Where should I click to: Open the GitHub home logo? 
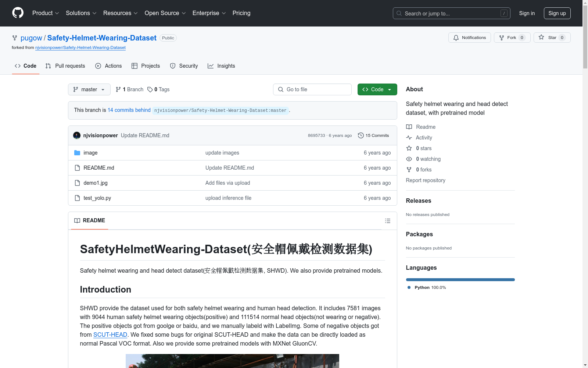coord(18,13)
